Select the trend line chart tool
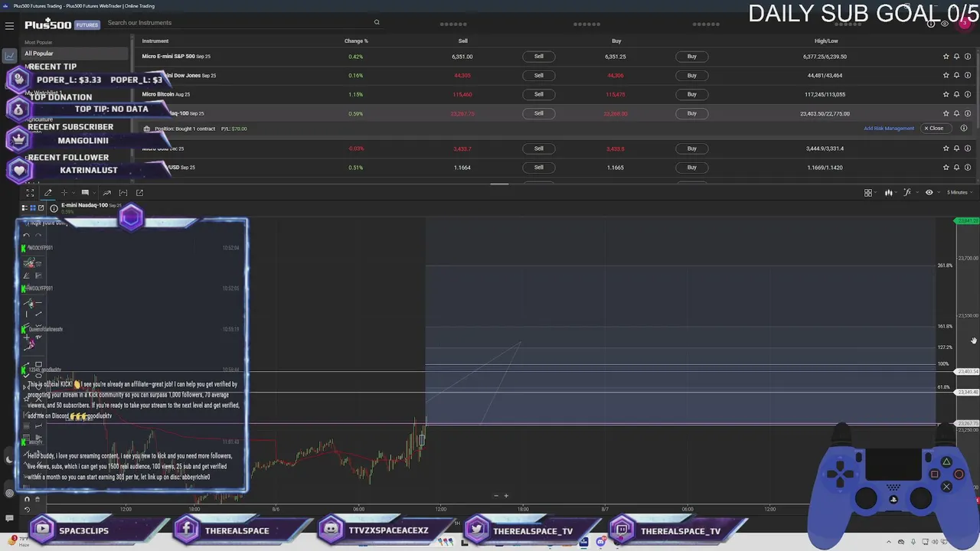Screen dimensions: 980x551 point(107,193)
